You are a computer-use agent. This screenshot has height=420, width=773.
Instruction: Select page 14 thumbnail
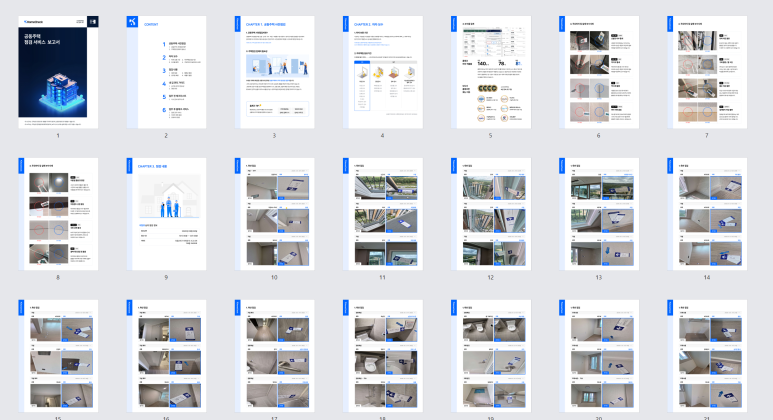707,214
